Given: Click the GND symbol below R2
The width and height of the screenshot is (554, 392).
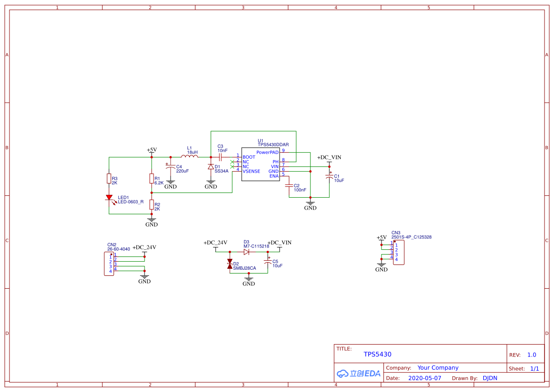Looking at the screenshot, I should coord(152,222).
